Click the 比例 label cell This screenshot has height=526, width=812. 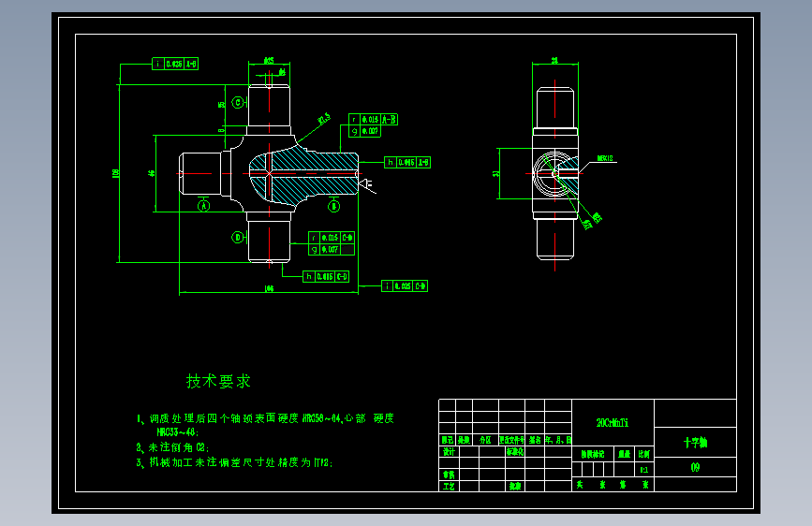(x=643, y=454)
